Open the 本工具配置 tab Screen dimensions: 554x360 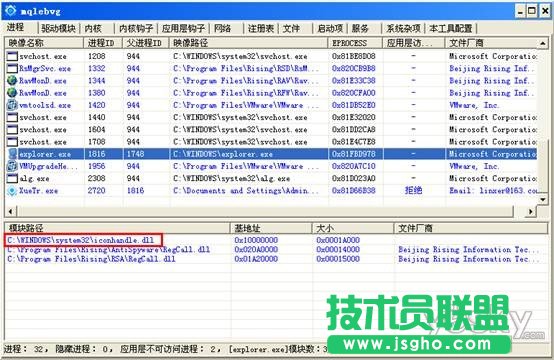(x=451, y=28)
